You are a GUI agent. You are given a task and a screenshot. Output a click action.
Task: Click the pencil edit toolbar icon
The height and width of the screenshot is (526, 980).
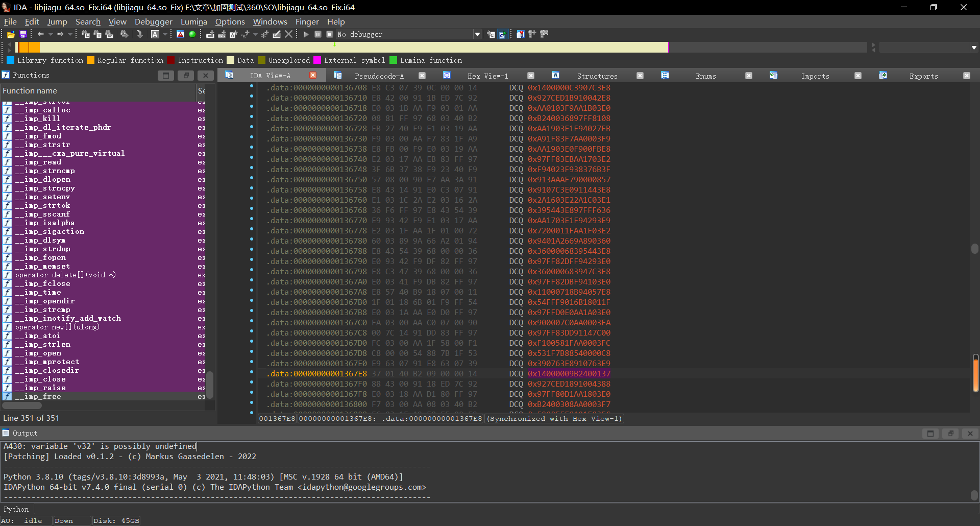point(277,34)
